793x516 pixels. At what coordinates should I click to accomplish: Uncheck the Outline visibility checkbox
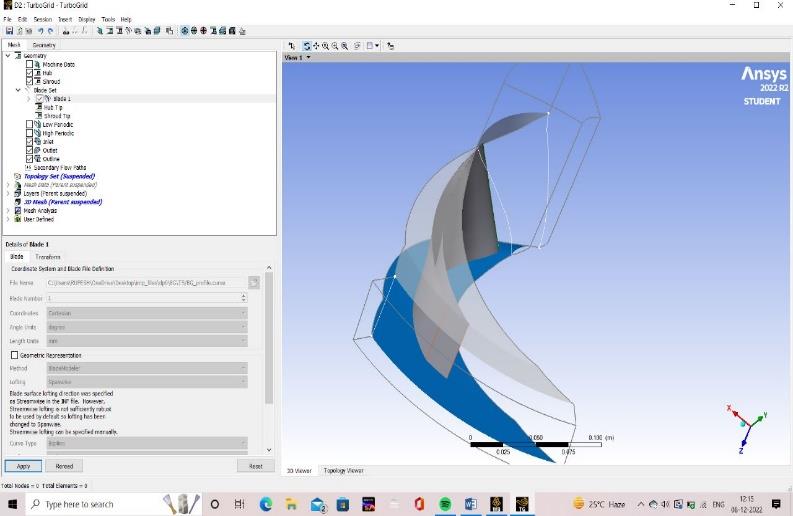pos(29,159)
